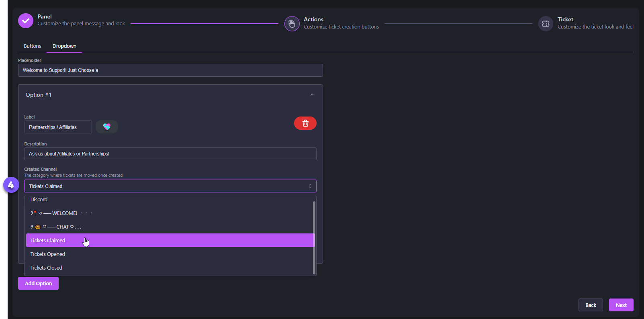Go to the next step with Next
The width and height of the screenshot is (644, 319).
(x=621, y=305)
